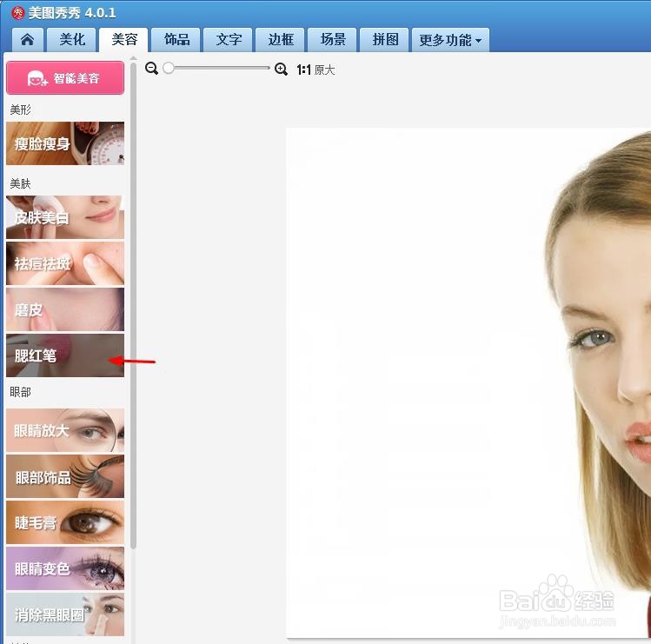Viewport: 651px width, 644px height.
Task: Click the 1:1 原大 button
Action: tap(316, 70)
